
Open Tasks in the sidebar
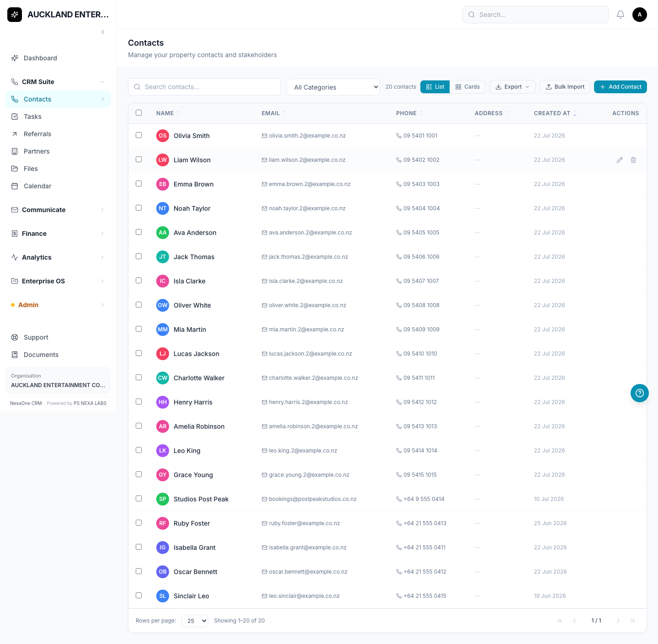coord(58,117)
